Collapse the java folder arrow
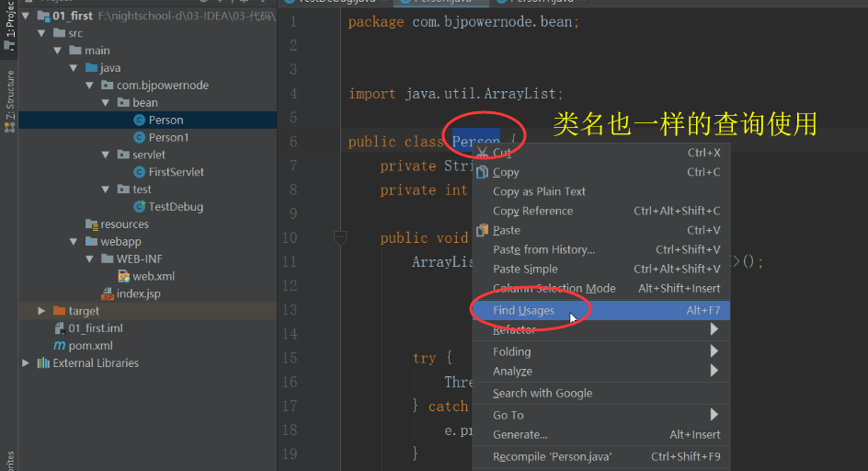This screenshot has width=868, height=471. coord(74,67)
